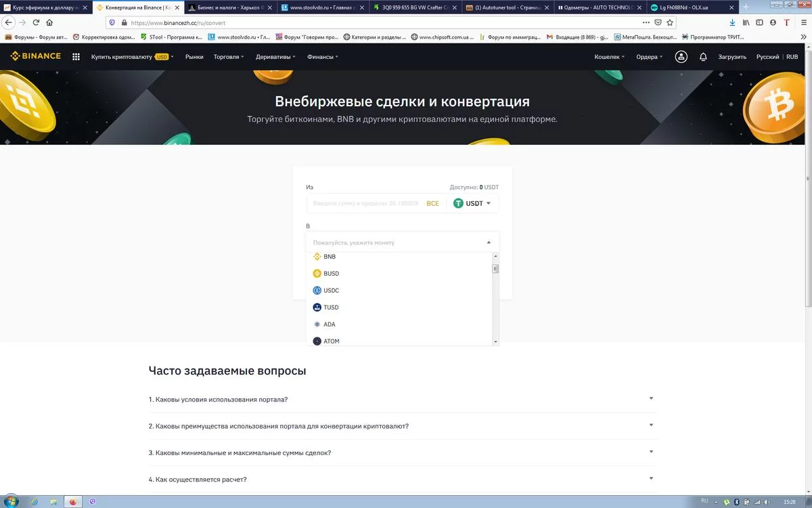This screenshot has width=812, height=508.
Task: Open the STool bookmark
Action: tap(171, 37)
